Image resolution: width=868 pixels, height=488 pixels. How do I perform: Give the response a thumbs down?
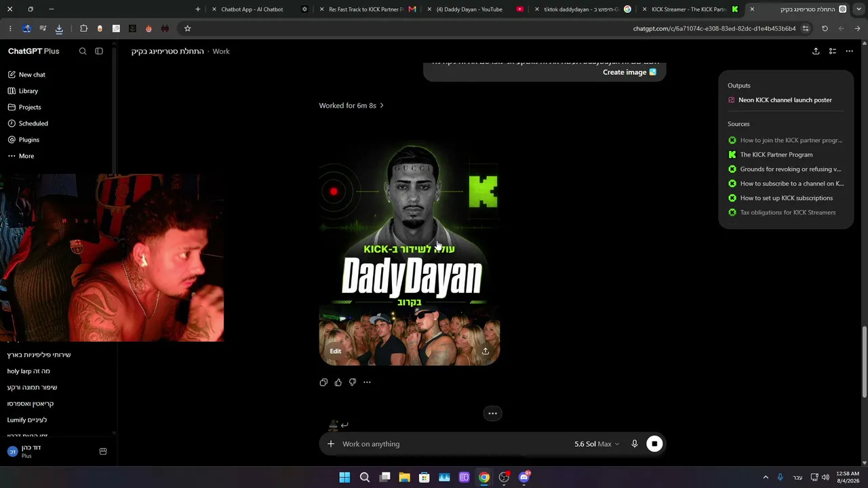pyautogui.click(x=353, y=382)
